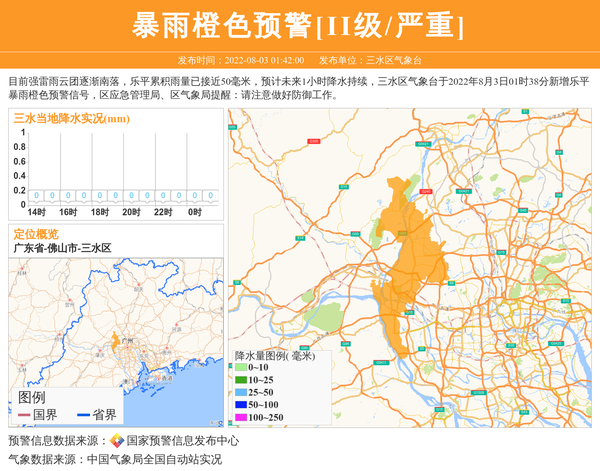This screenshot has height=471, width=600.
Task: Click the 0时 label on the rainfall chart
Action: click(x=194, y=212)
